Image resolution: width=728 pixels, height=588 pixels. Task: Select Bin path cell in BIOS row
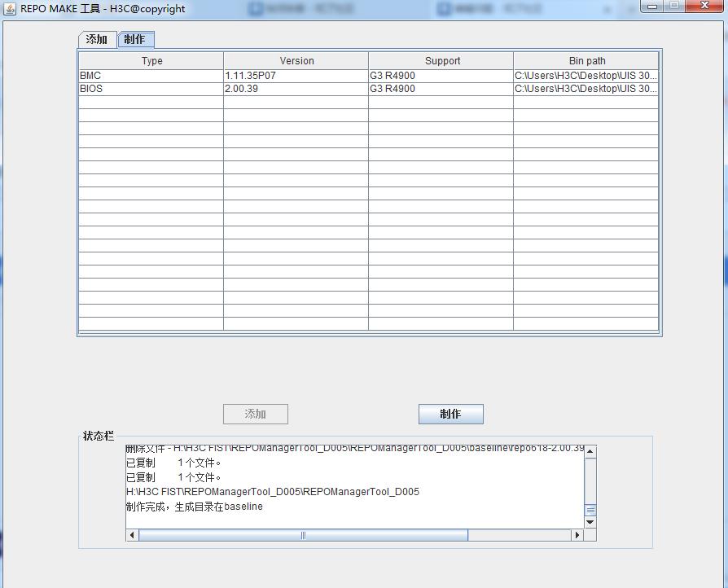[x=586, y=89]
